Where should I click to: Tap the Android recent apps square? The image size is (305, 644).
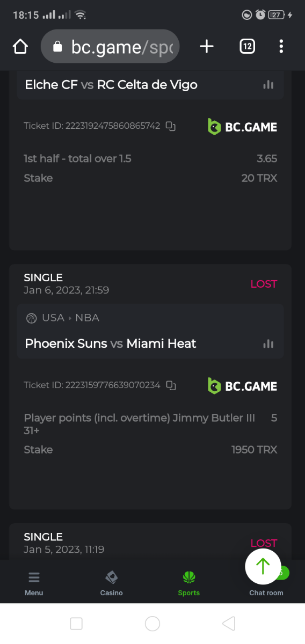76,623
